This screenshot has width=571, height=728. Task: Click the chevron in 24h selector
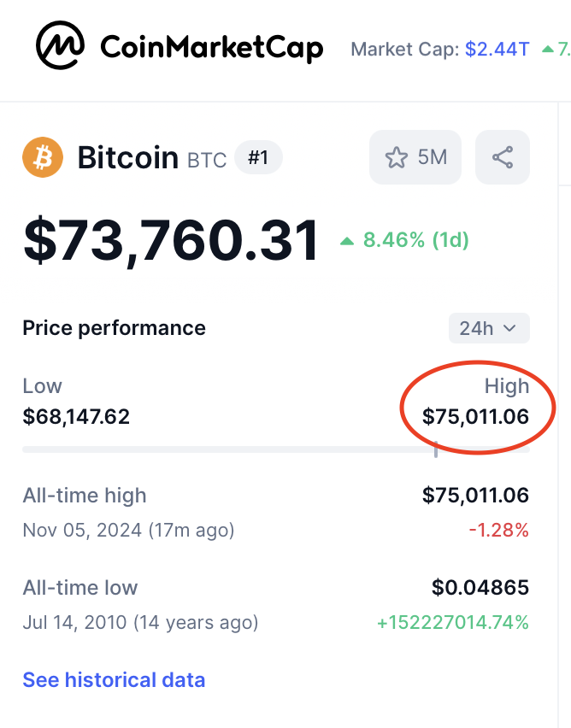point(509,328)
